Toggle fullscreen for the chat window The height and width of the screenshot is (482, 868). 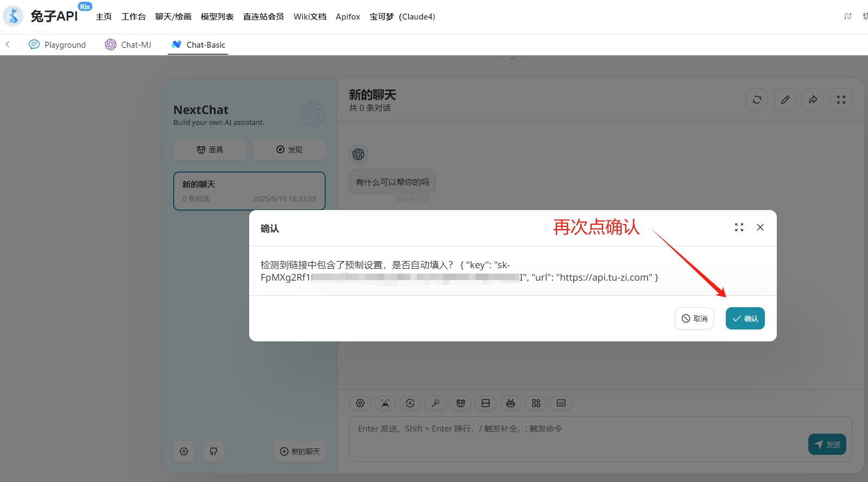[841, 100]
